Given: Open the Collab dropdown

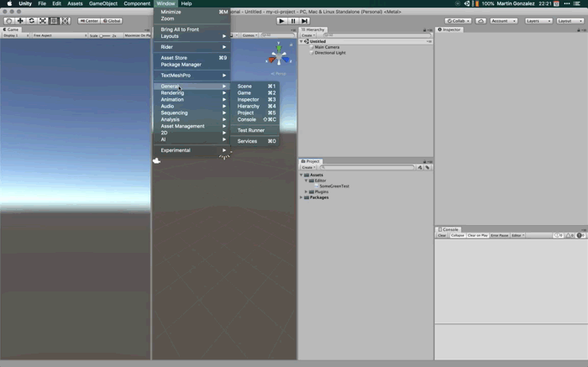Looking at the screenshot, I should click(458, 21).
